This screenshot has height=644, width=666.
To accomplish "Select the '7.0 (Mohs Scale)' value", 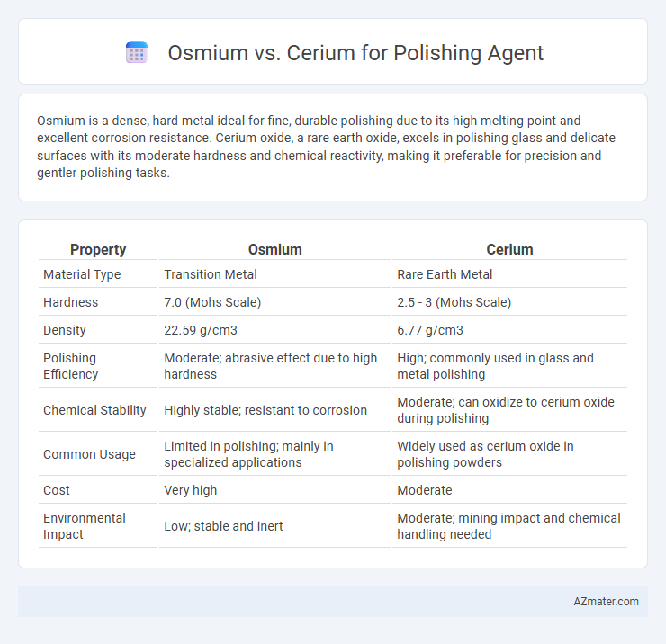I will pyautogui.click(x=212, y=302).
